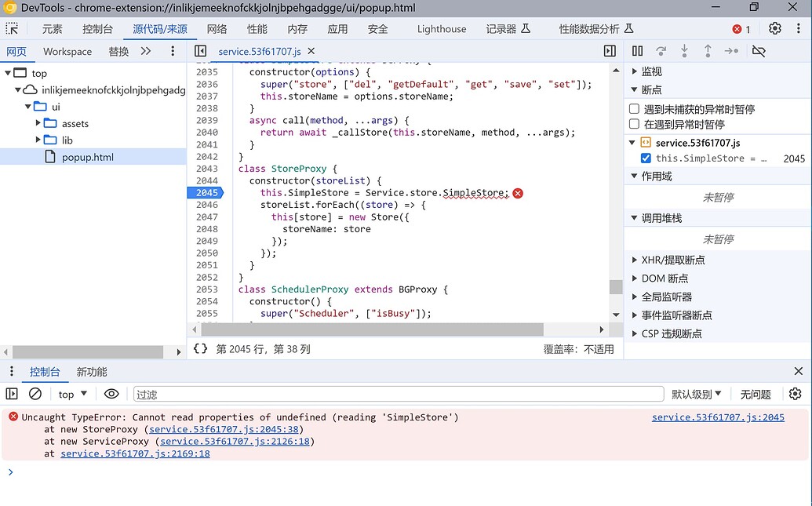The height and width of the screenshot is (506, 812).
Task: Expand the DOM 断点 section
Action: tap(634, 278)
